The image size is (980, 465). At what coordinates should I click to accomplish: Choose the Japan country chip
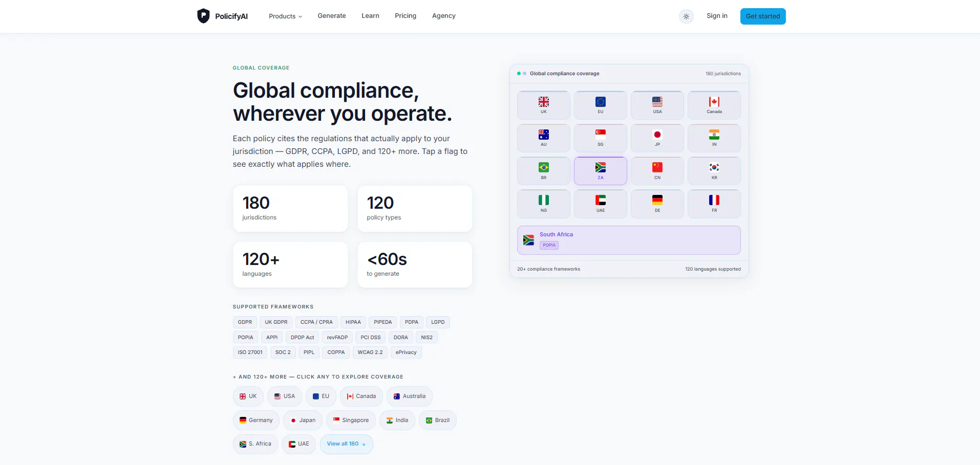(303, 420)
